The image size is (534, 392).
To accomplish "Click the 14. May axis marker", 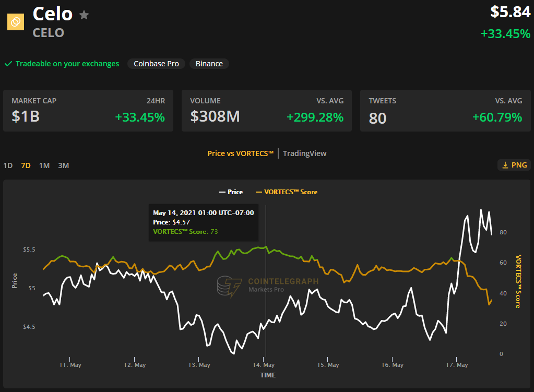I will [264, 365].
